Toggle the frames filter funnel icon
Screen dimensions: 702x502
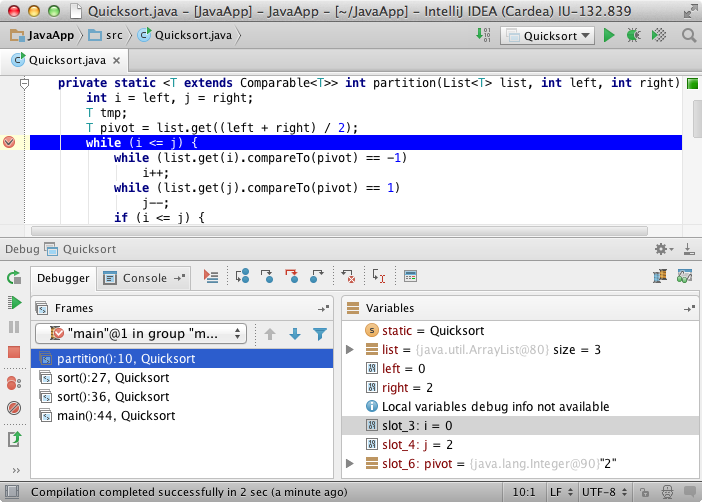(x=320, y=334)
